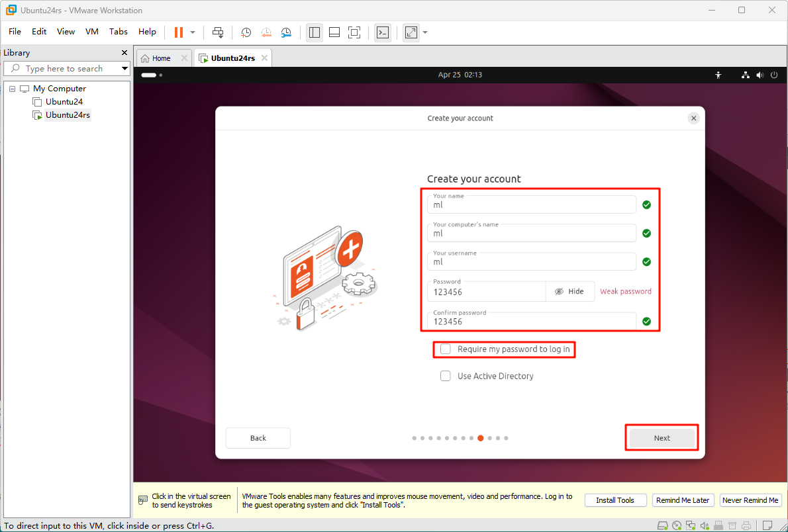Click the Password input field
The width and height of the screenshot is (788, 532).
coord(486,291)
